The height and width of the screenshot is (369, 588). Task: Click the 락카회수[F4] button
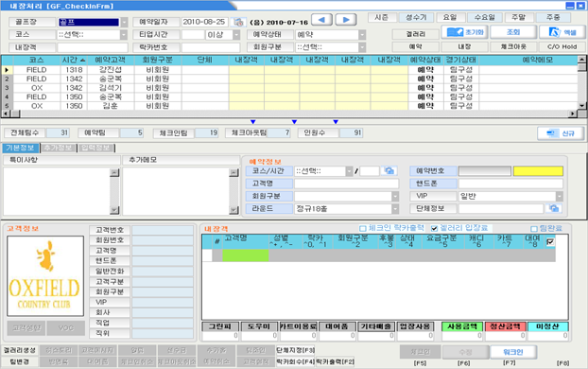click(x=296, y=361)
